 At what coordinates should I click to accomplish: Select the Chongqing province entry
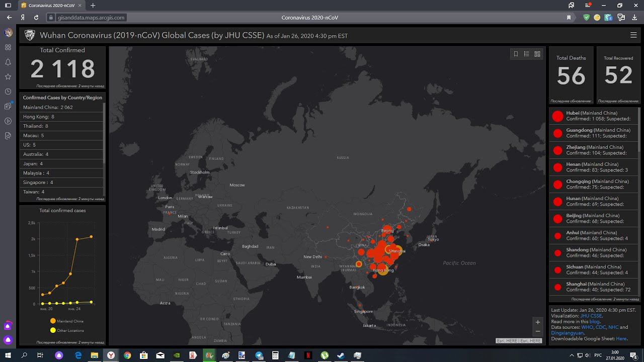click(x=593, y=185)
